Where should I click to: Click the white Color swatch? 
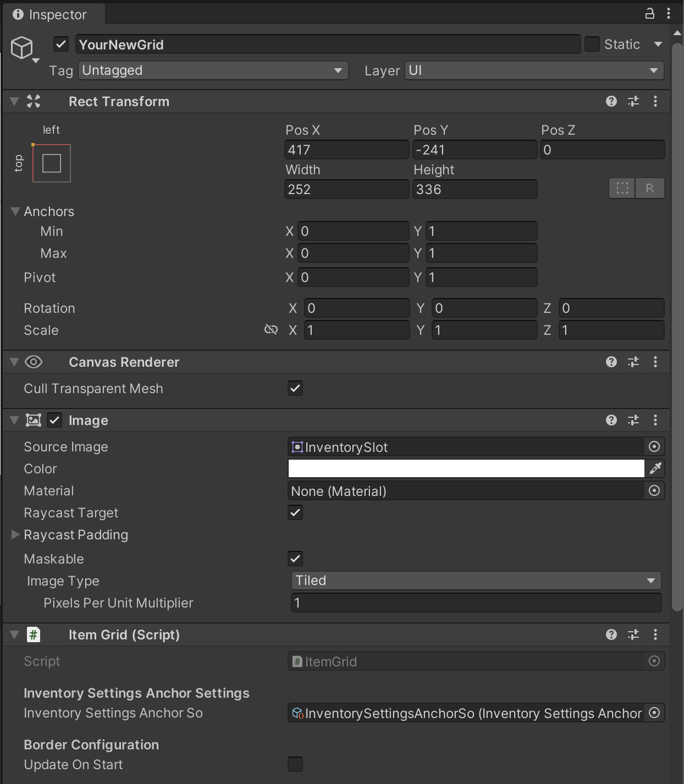coord(465,468)
